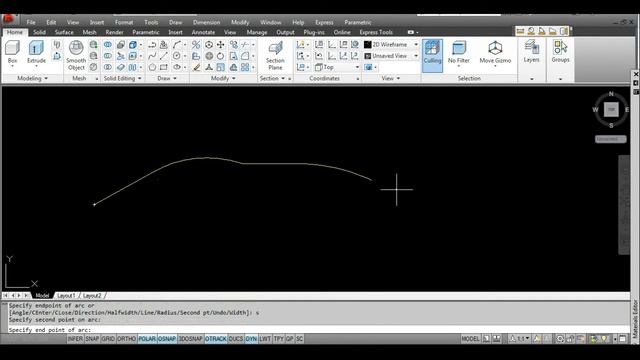Enable ORTHO mode in status bar
This screenshot has height=360, width=640.
tap(127, 339)
